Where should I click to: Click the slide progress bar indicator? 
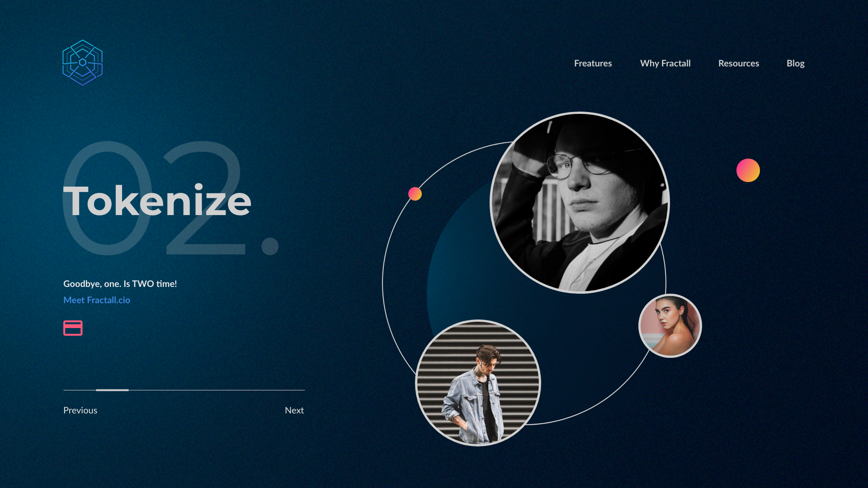coord(112,390)
